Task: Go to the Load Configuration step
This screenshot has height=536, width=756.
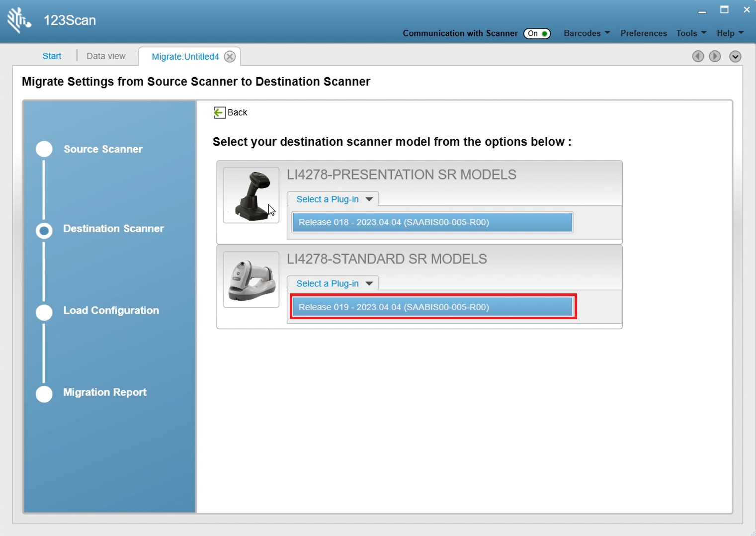Action: [111, 310]
